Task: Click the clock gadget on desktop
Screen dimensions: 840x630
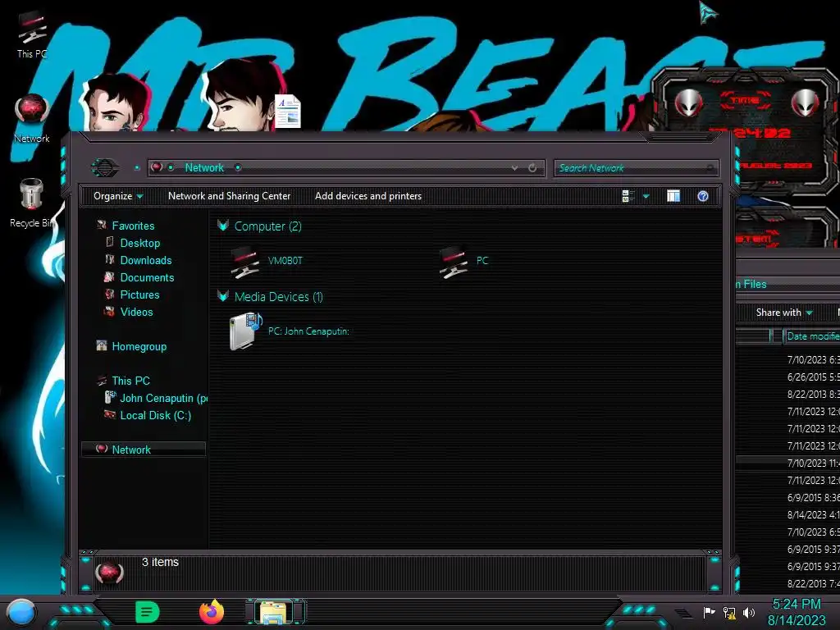Action: click(x=746, y=131)
